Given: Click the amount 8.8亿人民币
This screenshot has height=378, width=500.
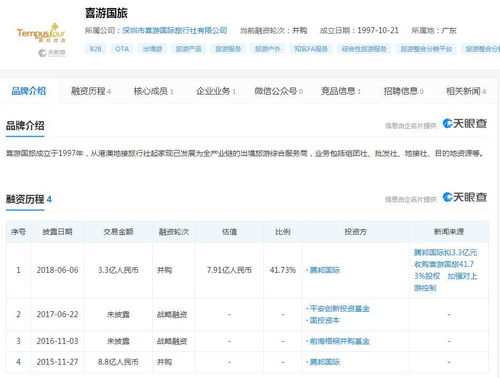Looking at the screenshot, I should coord(118,362).
